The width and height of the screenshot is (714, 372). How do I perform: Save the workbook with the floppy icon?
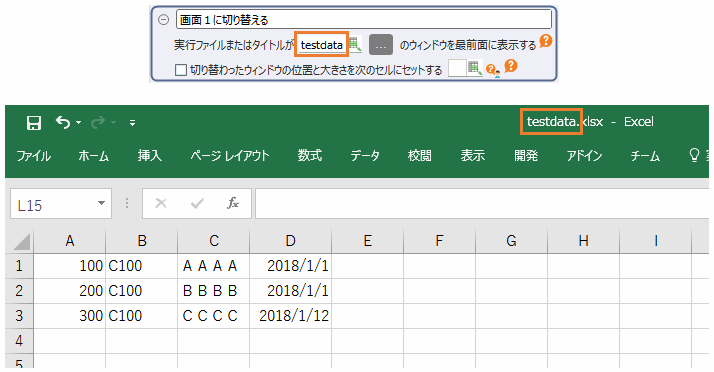[x=34, y=122]
